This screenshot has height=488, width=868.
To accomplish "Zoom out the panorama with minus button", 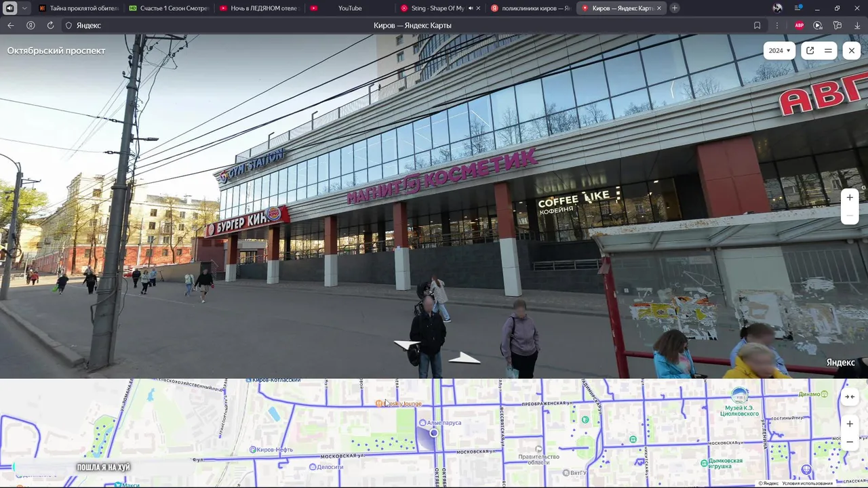I will point(850,216).
